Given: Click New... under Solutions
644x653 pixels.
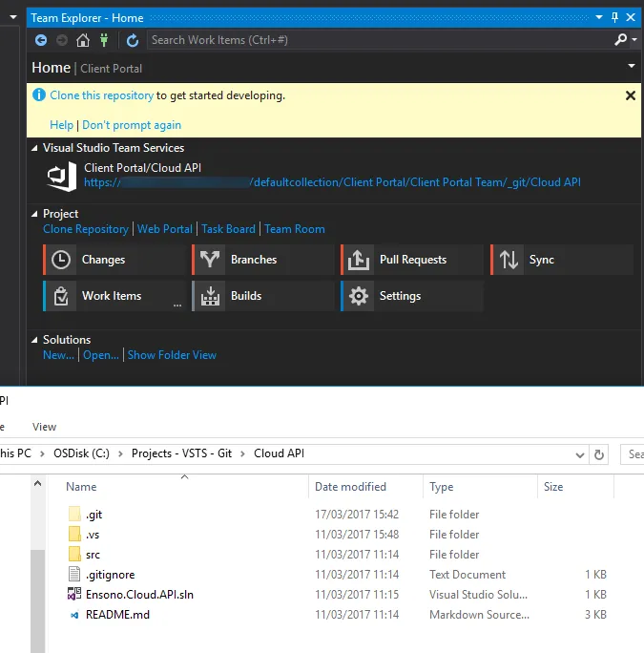Looking at the screenshot, I should click(x=58, y=355).
